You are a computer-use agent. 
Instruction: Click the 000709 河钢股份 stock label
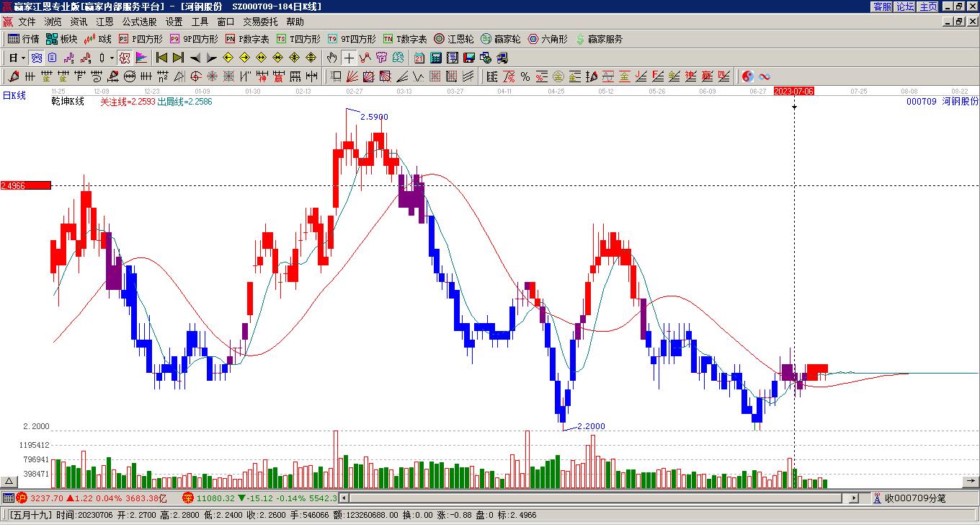[x=943, y=102]
